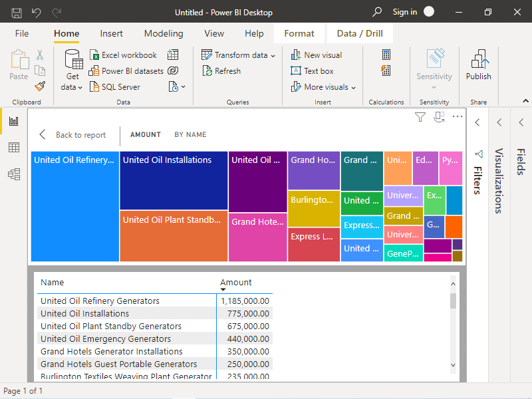Expand the Filters pane chevron
This screenshot has width=532, height=399.
point(477,122)
